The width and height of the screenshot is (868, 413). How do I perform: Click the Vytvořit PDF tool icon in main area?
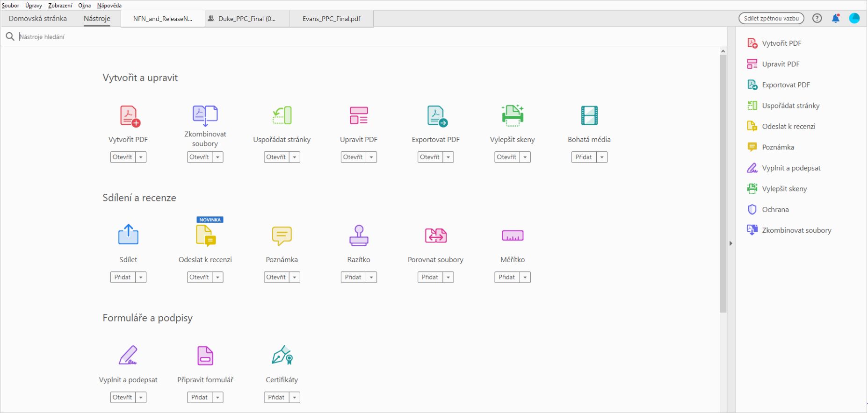(x=130, y=116)
